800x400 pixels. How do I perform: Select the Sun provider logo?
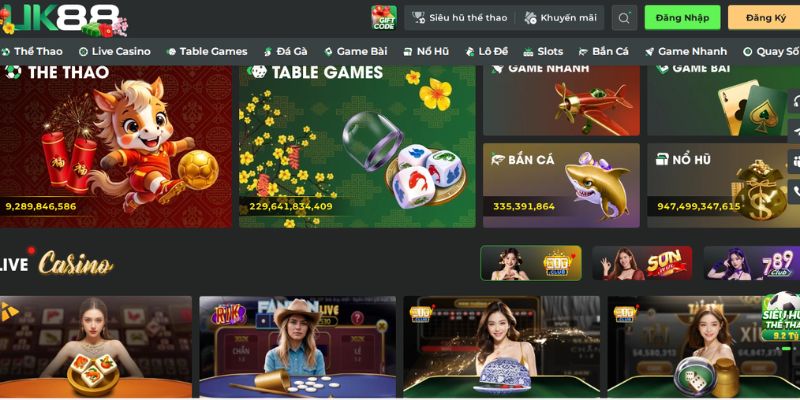tap(642, 263)
